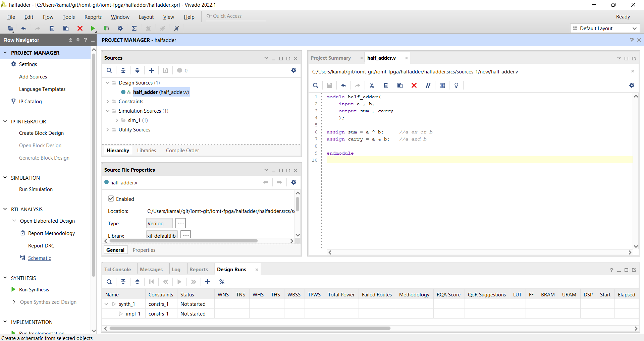Search in the Sources panel
644x341 pixels.
[x=109, y=70]
